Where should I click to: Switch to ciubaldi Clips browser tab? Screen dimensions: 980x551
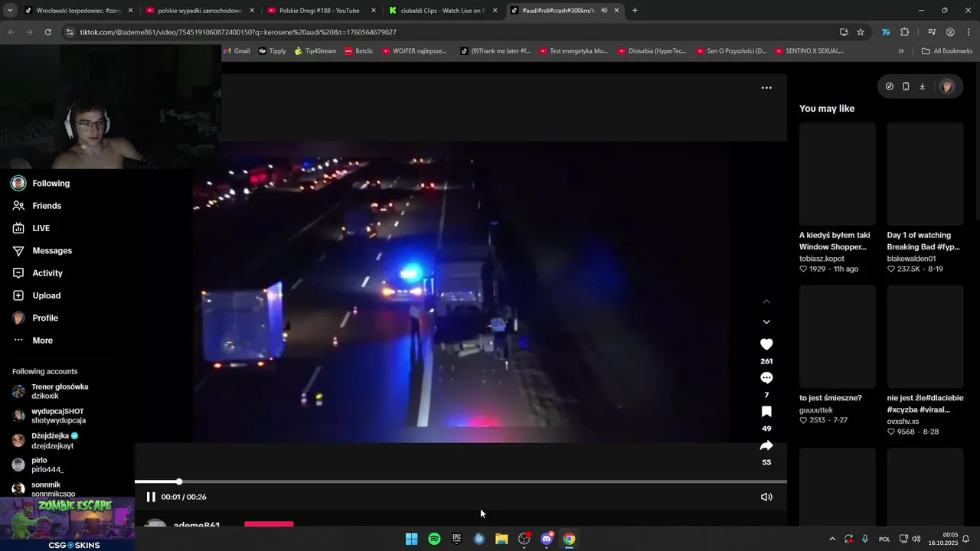point(443,11)
